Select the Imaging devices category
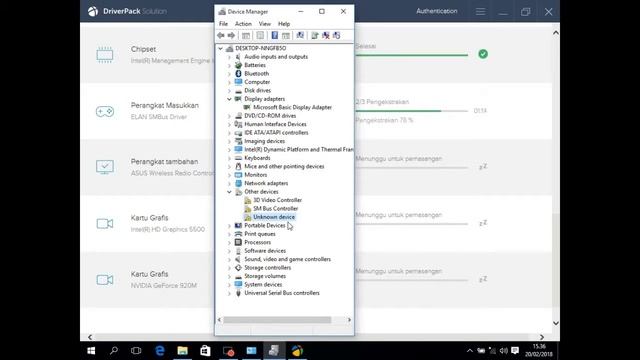The width and height of the screenshot is (640, 360). (x=264, y=141)
